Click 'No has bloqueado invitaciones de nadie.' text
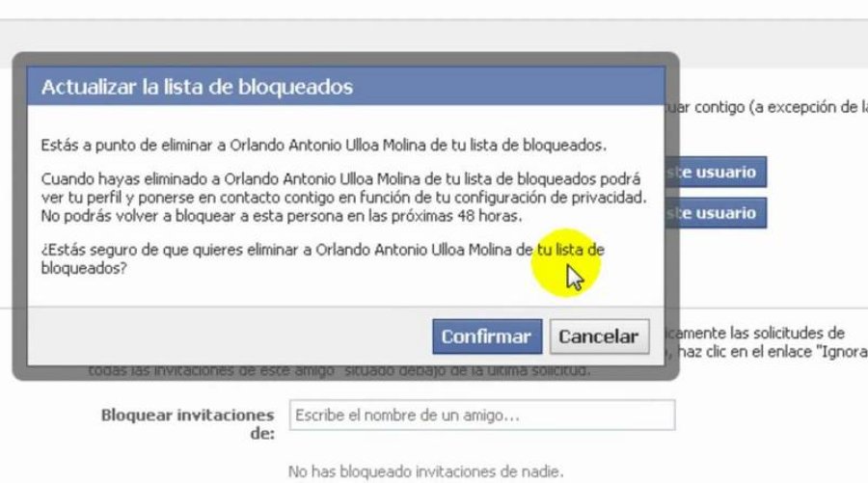Viewport: 868px width, 483px height. (425, 471)
